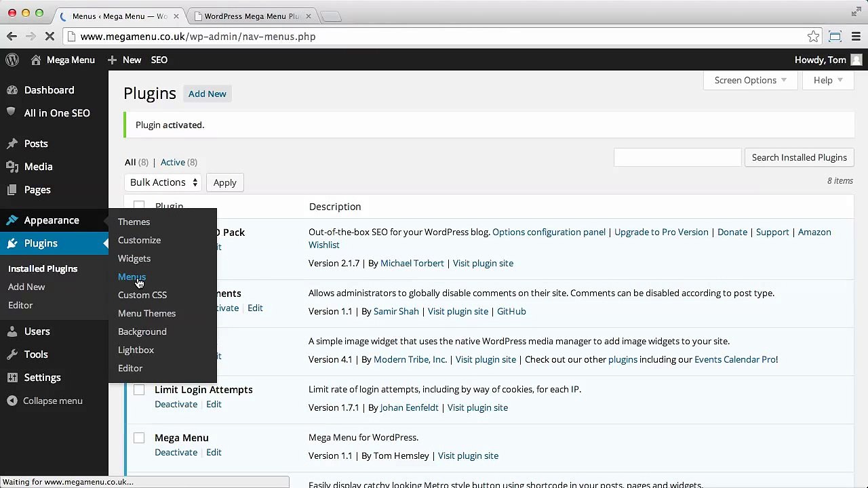Click the Tools wrench icon
The height and width of the screenshot is (488, 868).
(12, 354)
